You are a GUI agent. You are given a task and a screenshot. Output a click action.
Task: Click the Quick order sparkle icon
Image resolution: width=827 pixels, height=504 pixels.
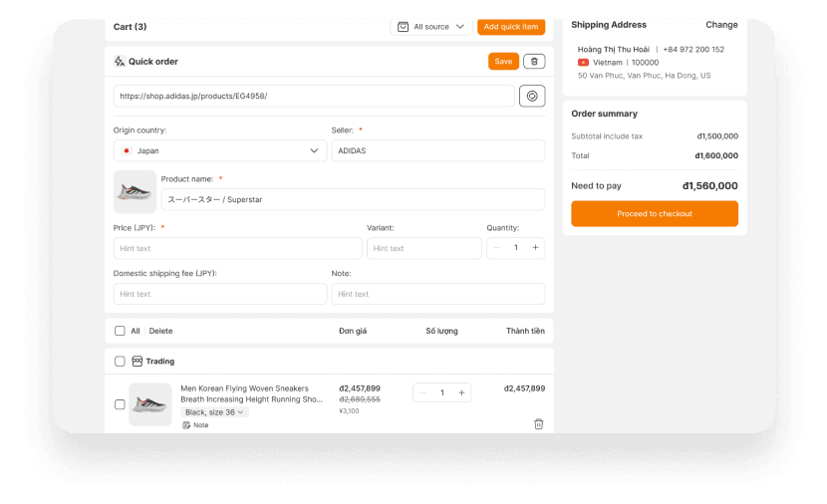point(120,62)
